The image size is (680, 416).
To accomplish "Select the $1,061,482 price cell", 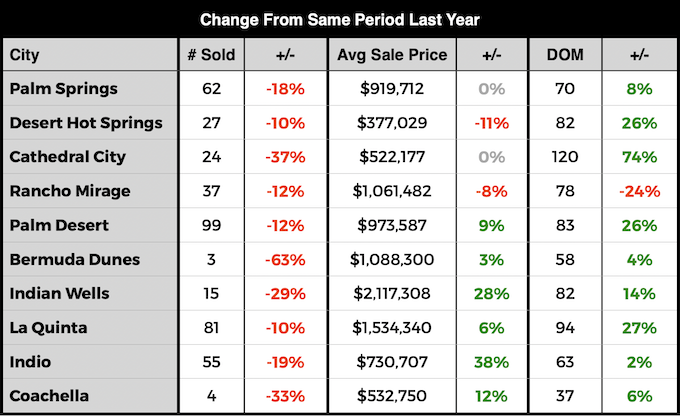I will point(392,191).
